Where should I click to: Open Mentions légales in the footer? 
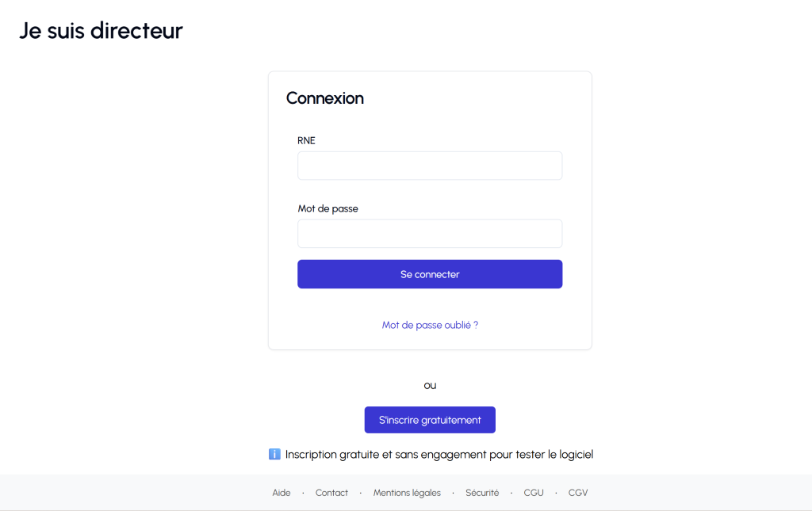click(407, 493)
